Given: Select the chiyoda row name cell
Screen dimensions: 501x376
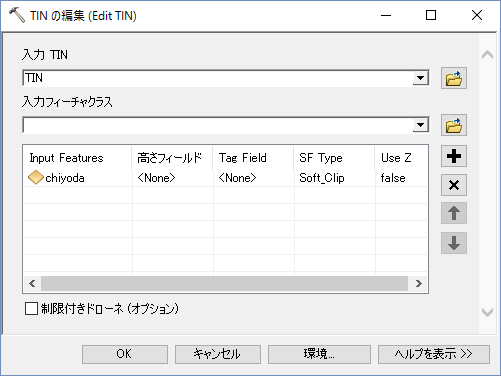Looking at the screenshot, I should point(78,178).
